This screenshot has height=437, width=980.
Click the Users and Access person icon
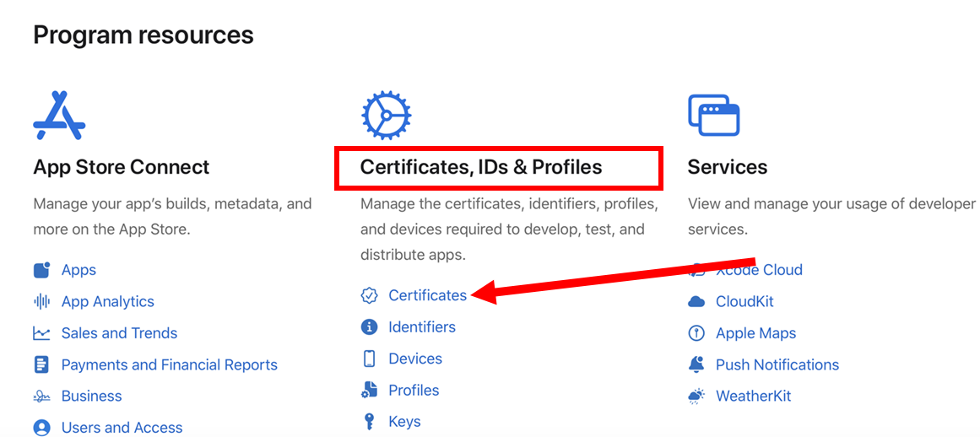click(41, 428)
